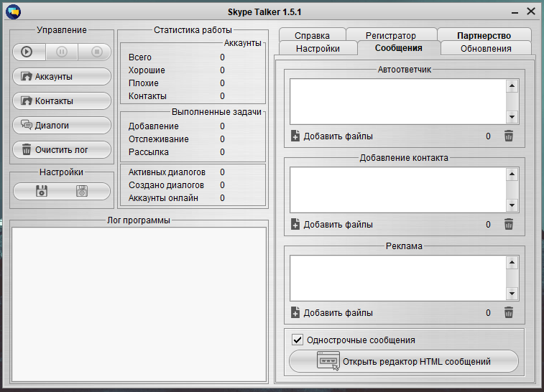This screenshot has width=544, height=392.
Task: Switch to the Справка tab
Action: [312, 35]
